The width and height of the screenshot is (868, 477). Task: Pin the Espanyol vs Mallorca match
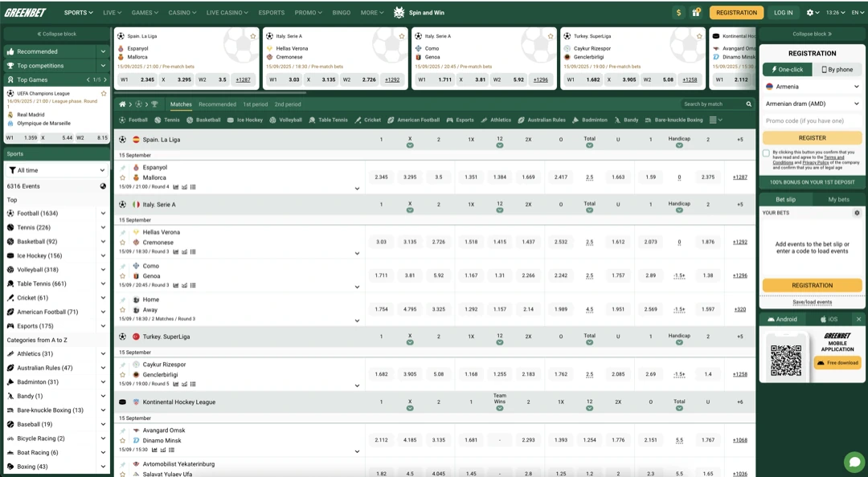click(x=122, y=167)
